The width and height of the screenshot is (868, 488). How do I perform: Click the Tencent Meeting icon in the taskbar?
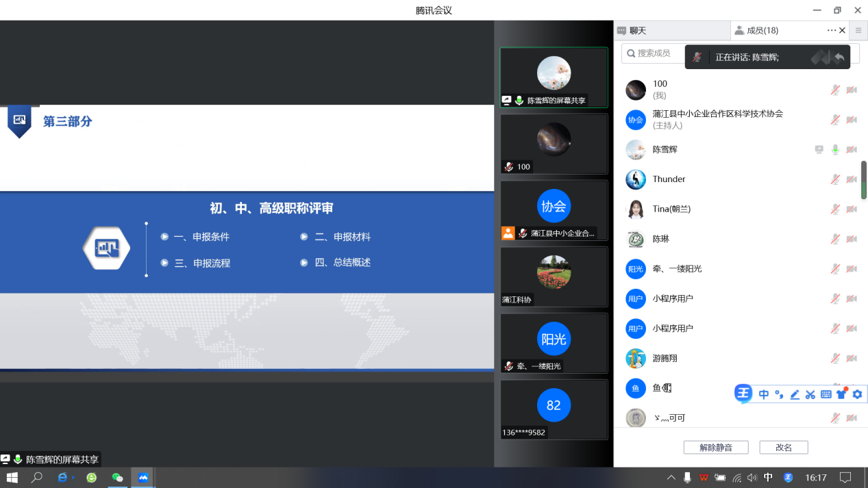pyautogui.click(x=142, y=477)
